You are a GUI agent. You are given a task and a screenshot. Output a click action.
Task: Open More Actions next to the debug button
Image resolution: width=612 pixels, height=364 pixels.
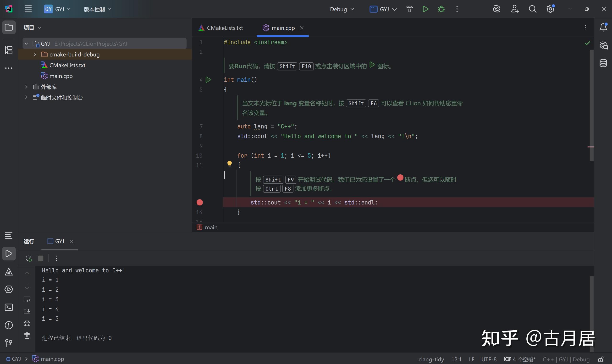tap(457, 9)
